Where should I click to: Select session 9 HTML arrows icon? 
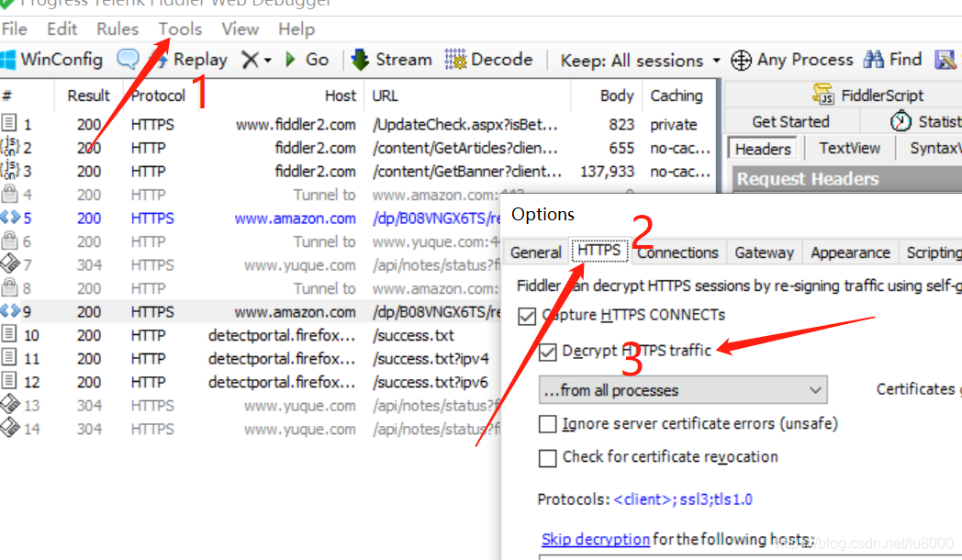(x=10, y=311)
